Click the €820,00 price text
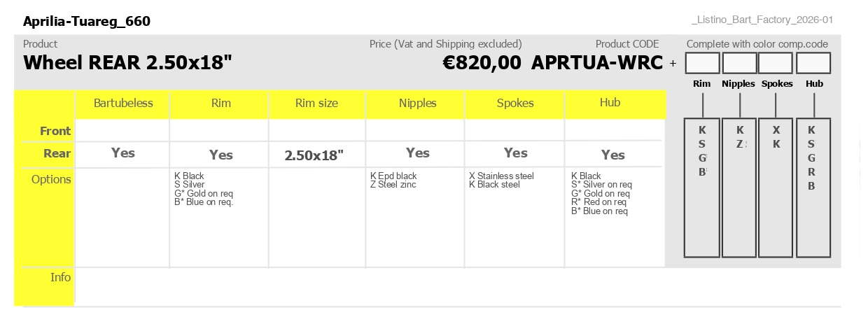This screenshot has height=331, width=868. [x=482, y=63]
